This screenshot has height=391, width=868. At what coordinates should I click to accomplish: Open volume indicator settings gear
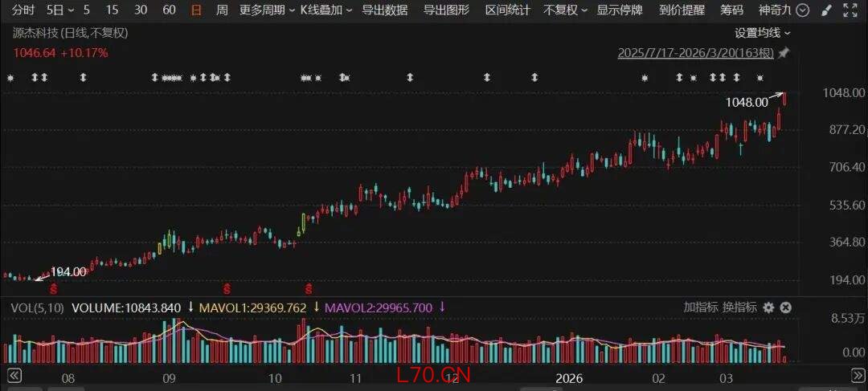(768, 308)
